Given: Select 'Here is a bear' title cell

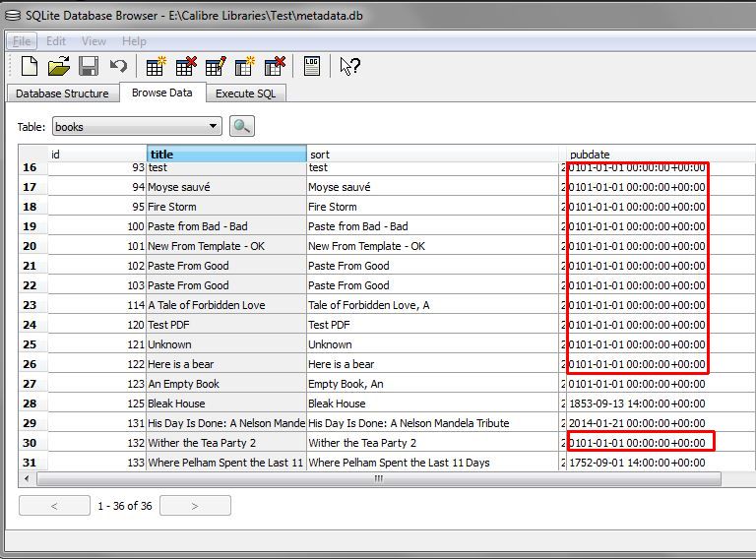Looking at the screenshot, I should coord(226,364).
